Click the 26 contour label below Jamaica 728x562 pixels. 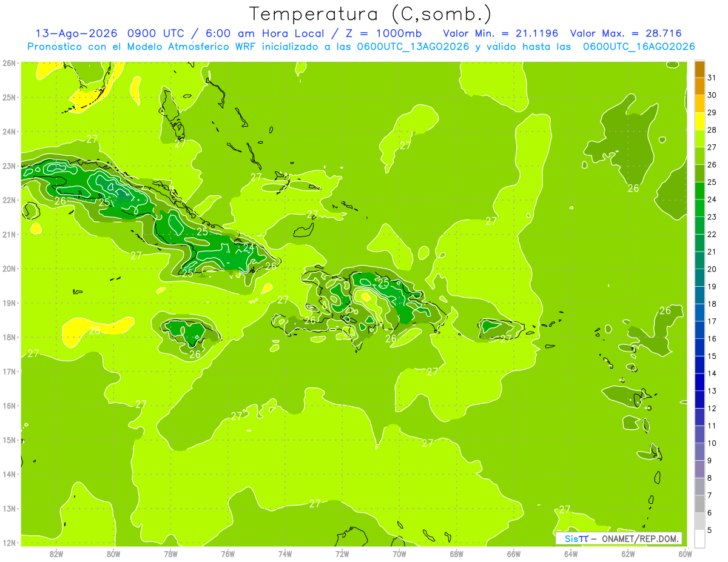tap(195, 355)
